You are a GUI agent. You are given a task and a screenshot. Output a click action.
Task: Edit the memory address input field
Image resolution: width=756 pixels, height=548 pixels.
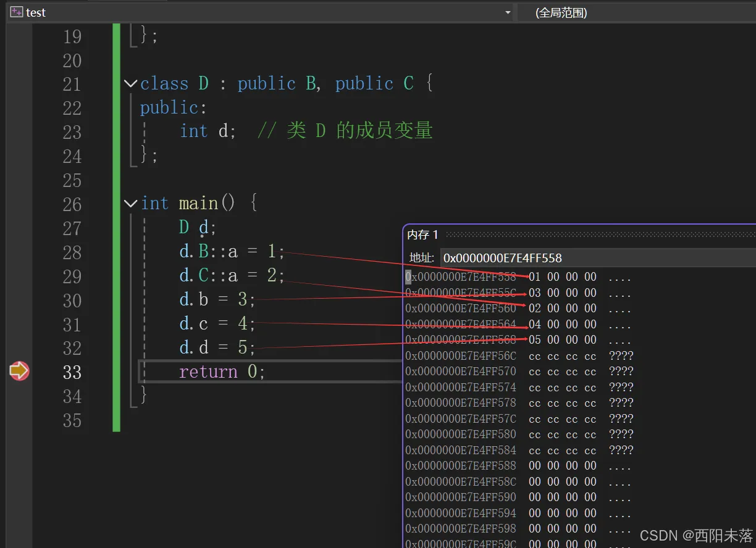tap(598, 257)
